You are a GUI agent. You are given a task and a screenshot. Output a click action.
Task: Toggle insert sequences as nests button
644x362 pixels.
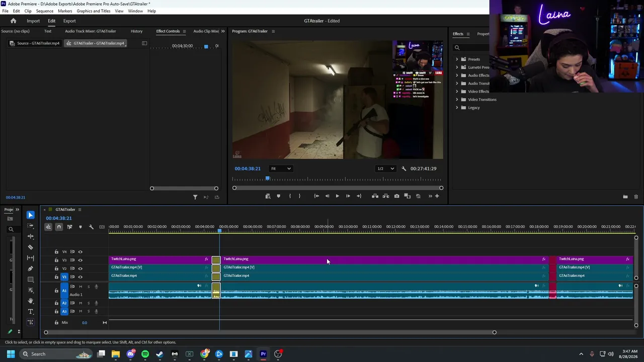pos(48,227)
